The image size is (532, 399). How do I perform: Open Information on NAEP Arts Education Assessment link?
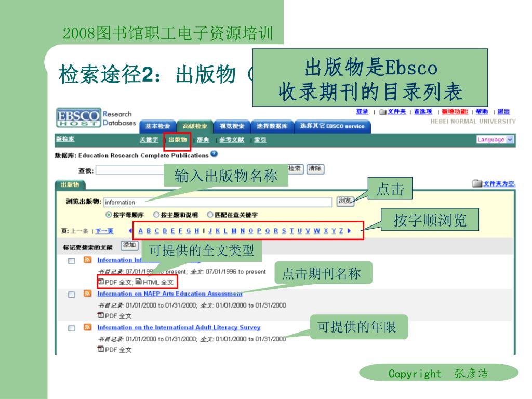[x=170, y=294]
